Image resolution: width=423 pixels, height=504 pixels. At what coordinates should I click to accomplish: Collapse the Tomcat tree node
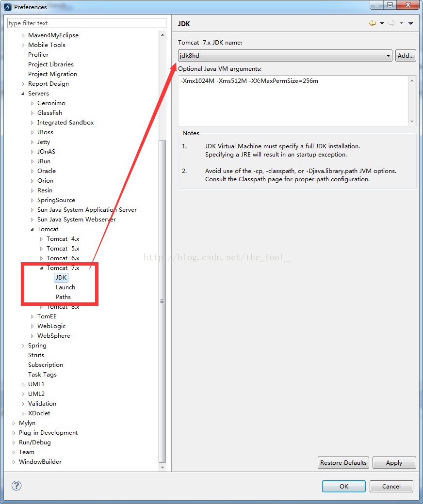click(x=32, y=229)
